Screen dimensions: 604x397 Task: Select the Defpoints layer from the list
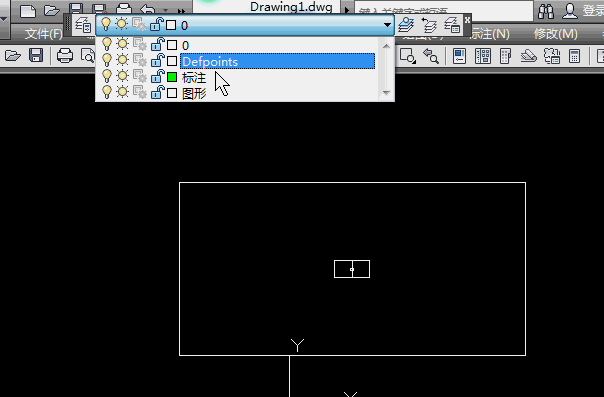[277, 61]
